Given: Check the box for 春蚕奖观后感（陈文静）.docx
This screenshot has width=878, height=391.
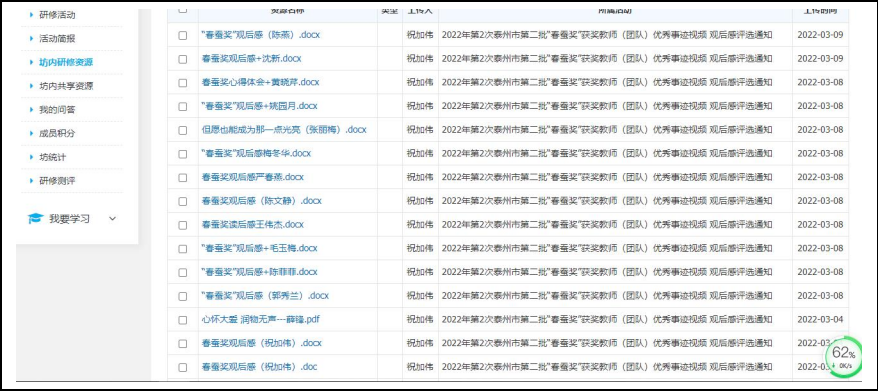Looking at the screenshot, I should tap(183, 201).
